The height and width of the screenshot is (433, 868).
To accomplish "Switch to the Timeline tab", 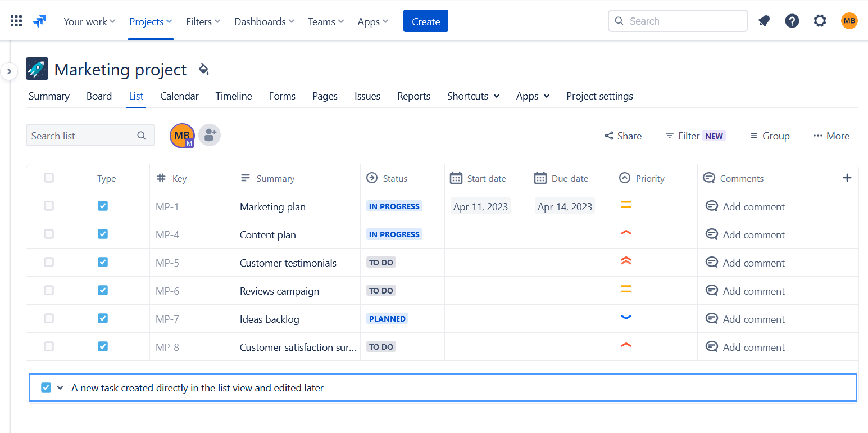I will pos(233,96).
